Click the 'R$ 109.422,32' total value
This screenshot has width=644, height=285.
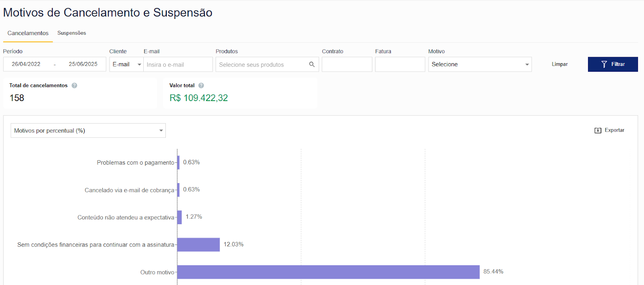199,98
